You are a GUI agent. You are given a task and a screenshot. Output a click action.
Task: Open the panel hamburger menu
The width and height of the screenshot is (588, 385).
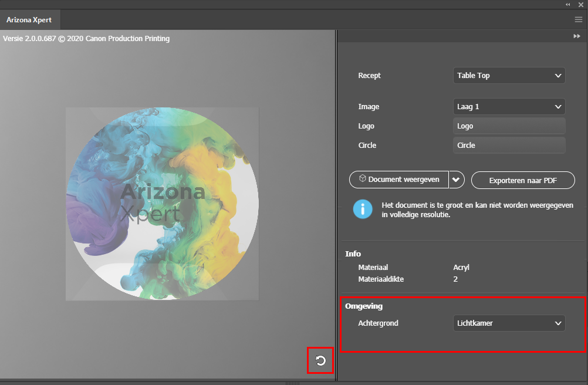pyautogui.click(x=578, y=19)
